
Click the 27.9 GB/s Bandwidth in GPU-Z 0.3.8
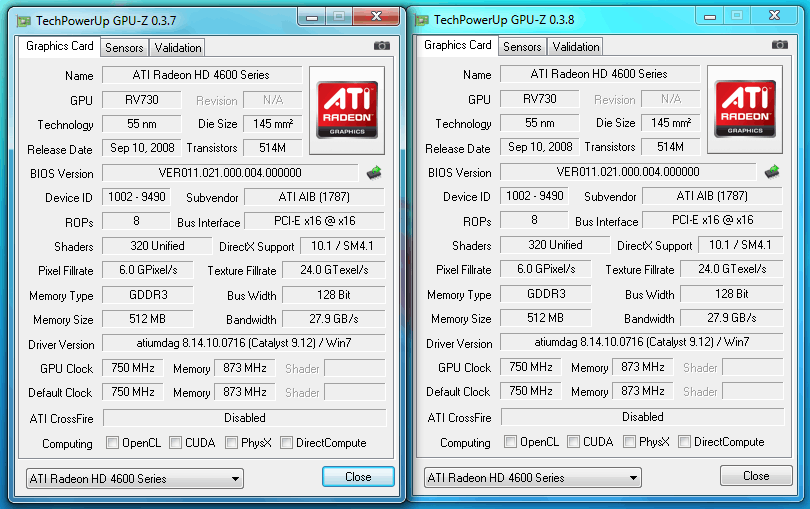[731, 318]
